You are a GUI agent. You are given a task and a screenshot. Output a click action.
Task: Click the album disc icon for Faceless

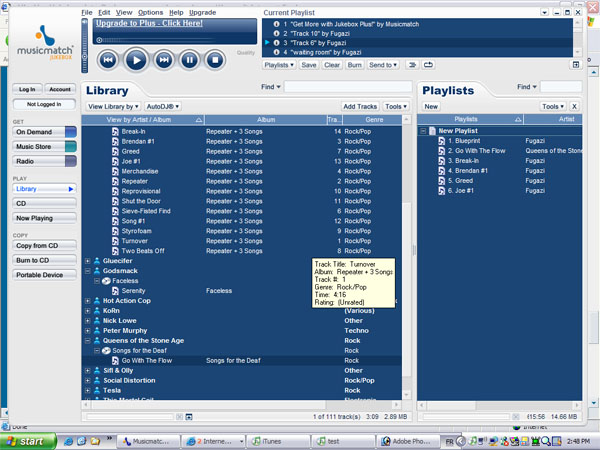coord(106,280)
